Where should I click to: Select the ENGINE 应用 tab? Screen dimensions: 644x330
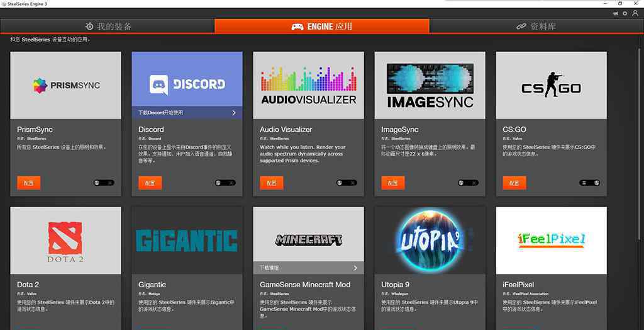click(322, 26)
